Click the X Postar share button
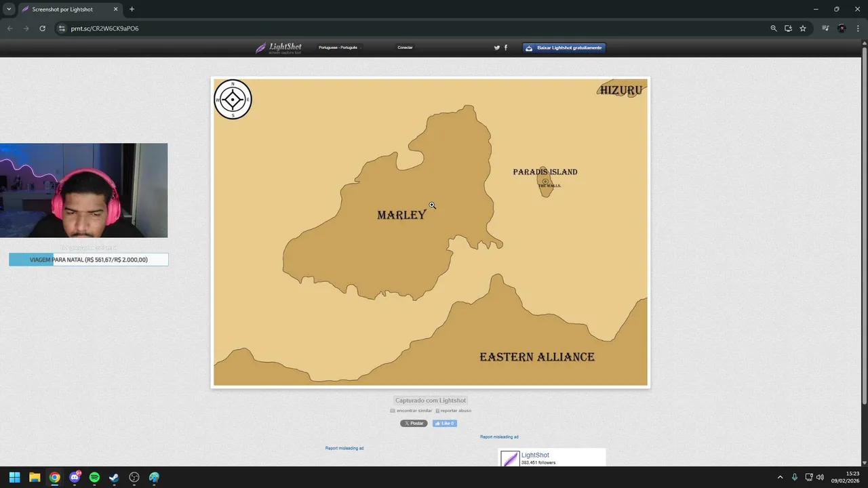 414,423
